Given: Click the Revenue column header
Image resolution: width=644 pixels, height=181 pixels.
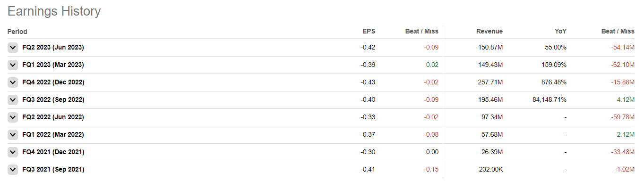Looking at the screenshot, I should [x=489, y=32].
